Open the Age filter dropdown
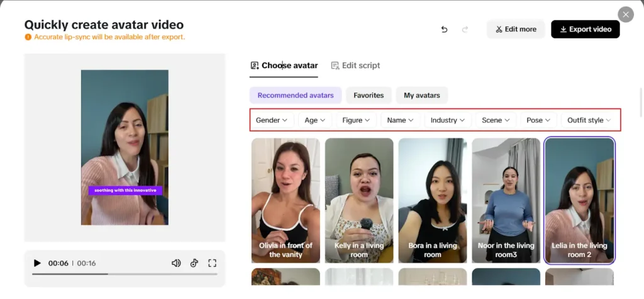Image resolution: width=644 pixels, height=299 pixels. pyautogui.click(x=315, y=120)
